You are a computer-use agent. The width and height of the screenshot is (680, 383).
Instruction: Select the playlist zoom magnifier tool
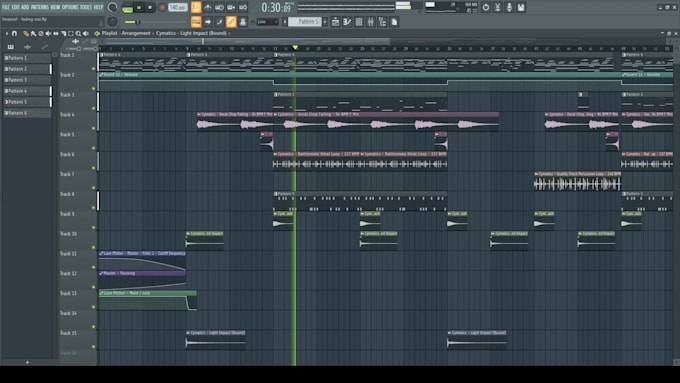point(78,33)
